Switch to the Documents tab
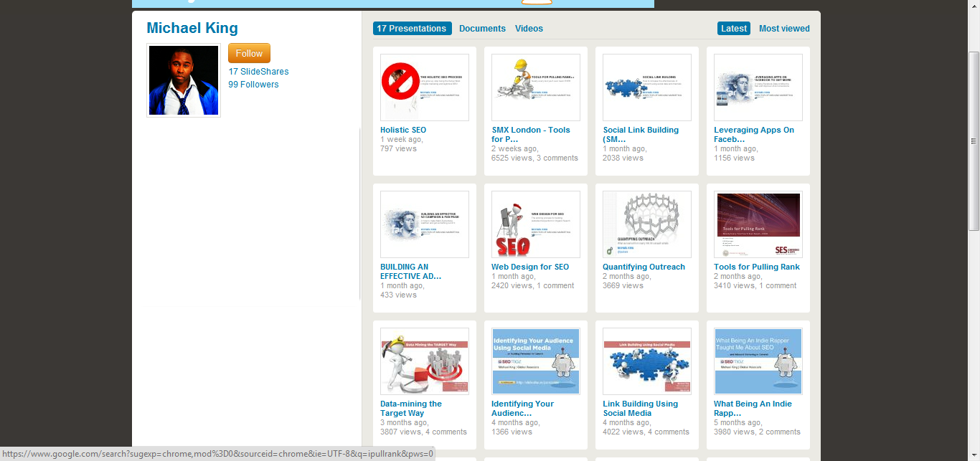The width and height of the screenshot is (980, 461). 482,29
